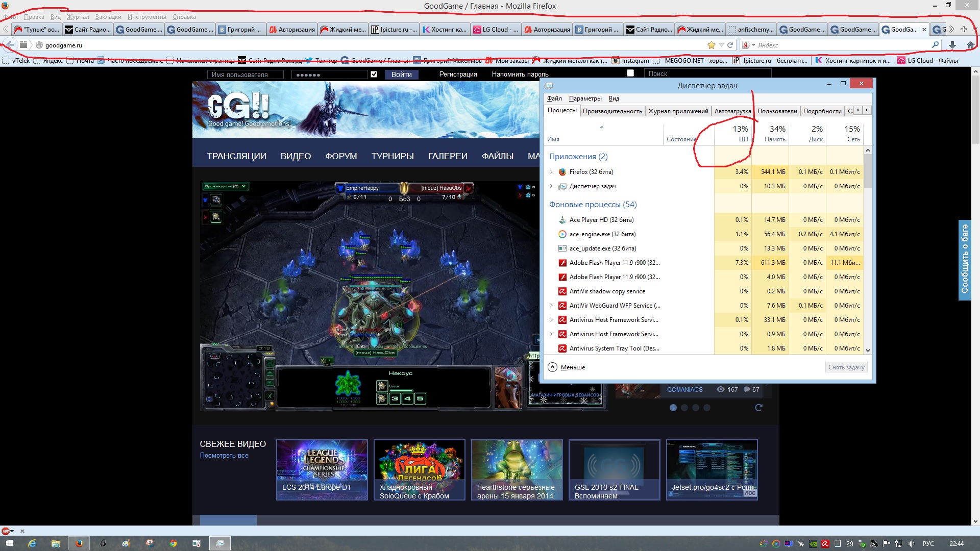
Task: Expand the Firefox (32 бита) process group
Action: (551, 172)
